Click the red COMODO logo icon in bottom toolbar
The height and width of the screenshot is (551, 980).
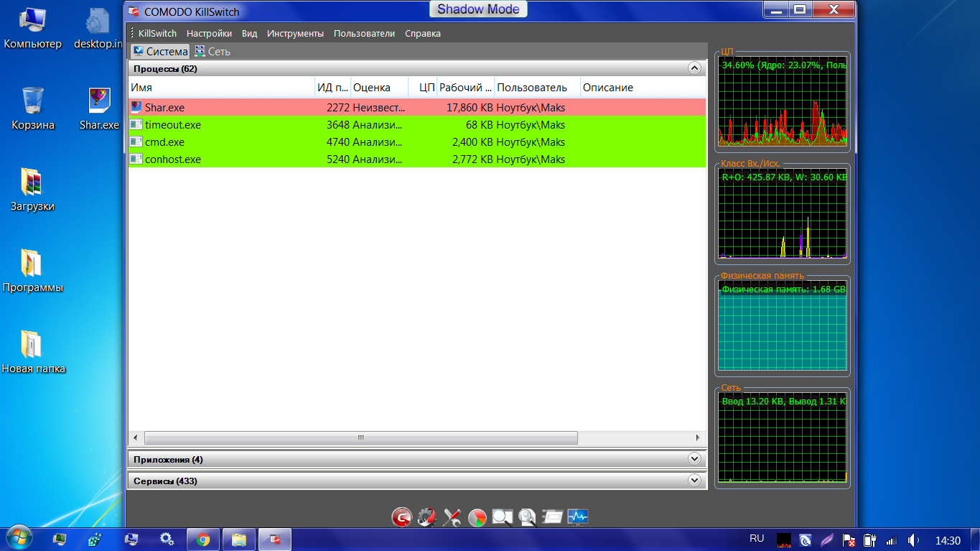[401, 517]
